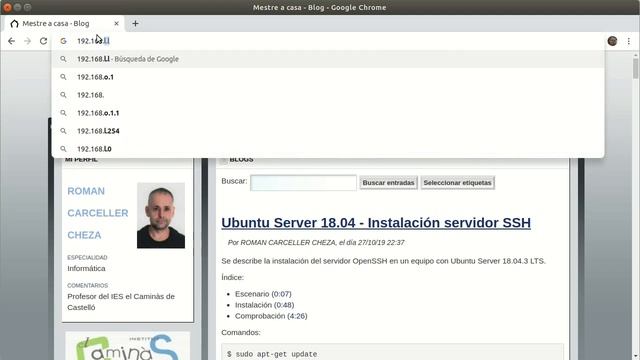Screen dimensions: 640x360
Task: Click the Caminàs institute logo image
Action: coord(128,347)
